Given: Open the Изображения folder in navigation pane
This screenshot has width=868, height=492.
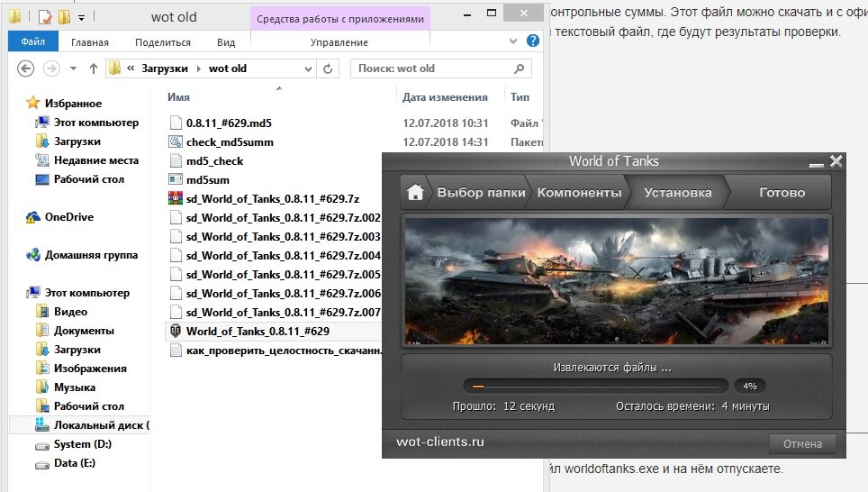Looking at the screenshot, I should click(x=90, y=369).
